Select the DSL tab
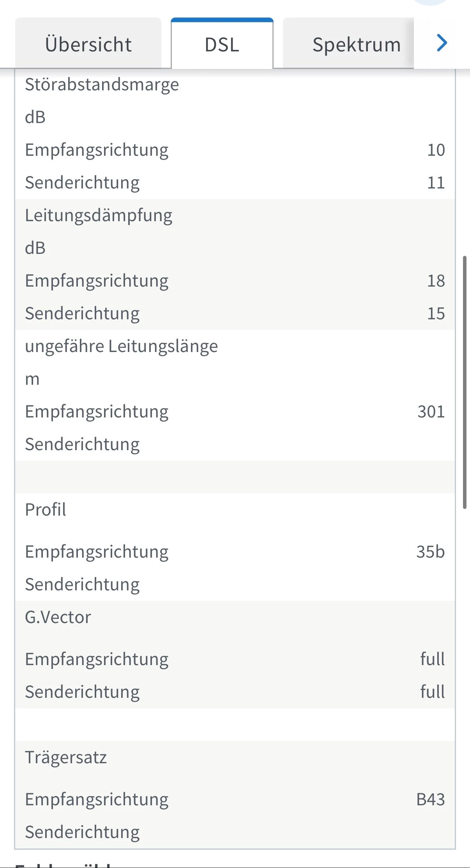 pos(222,44)
